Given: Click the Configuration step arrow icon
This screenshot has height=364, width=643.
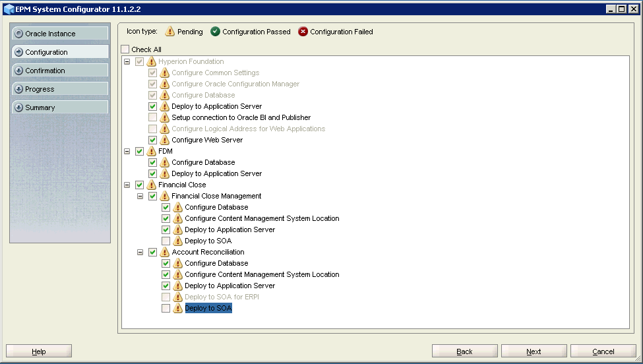Looking at the screenshot, I should click(19, 52).
